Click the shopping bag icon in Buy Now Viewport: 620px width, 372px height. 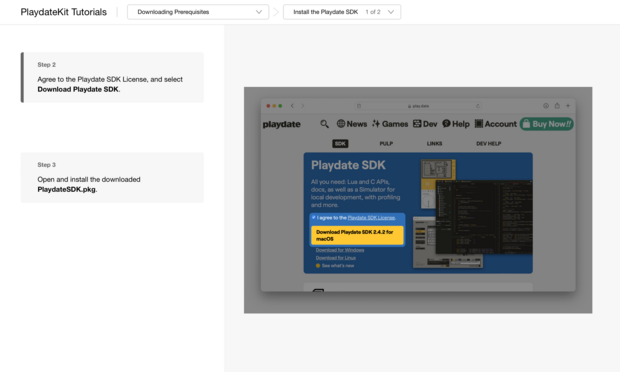(526, 124)
